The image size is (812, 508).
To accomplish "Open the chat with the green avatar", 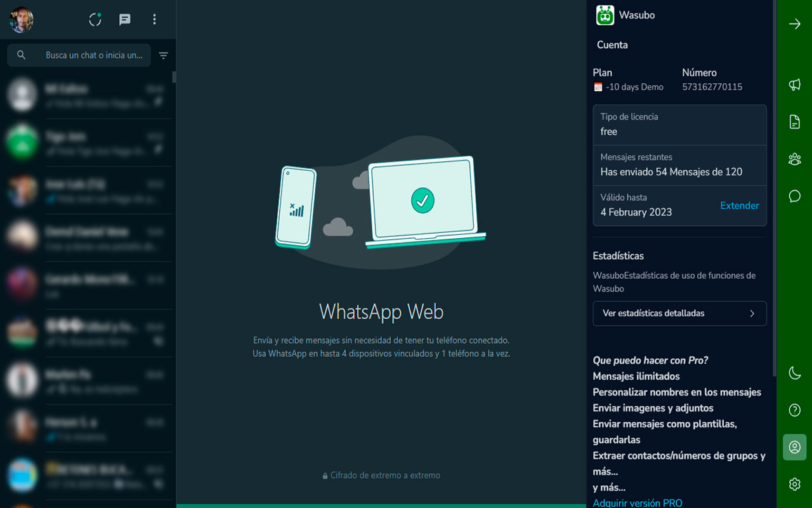I will pos(22,142).
